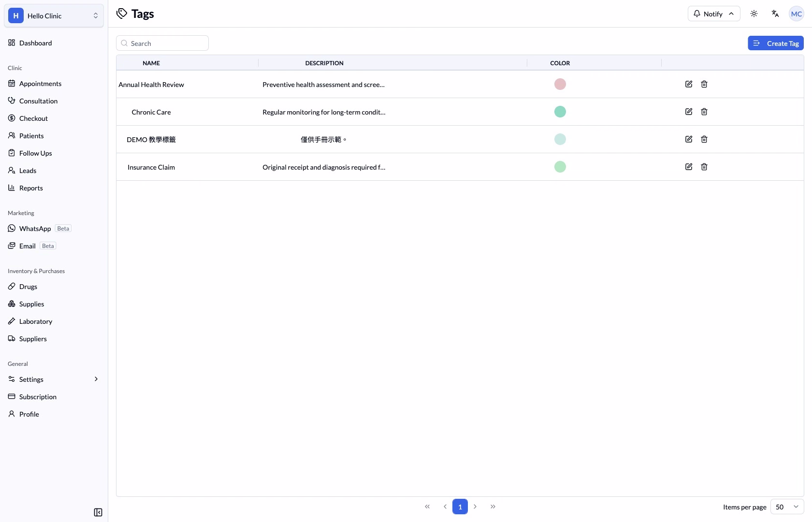Go to last page arrow

click(x=493, y=507)
